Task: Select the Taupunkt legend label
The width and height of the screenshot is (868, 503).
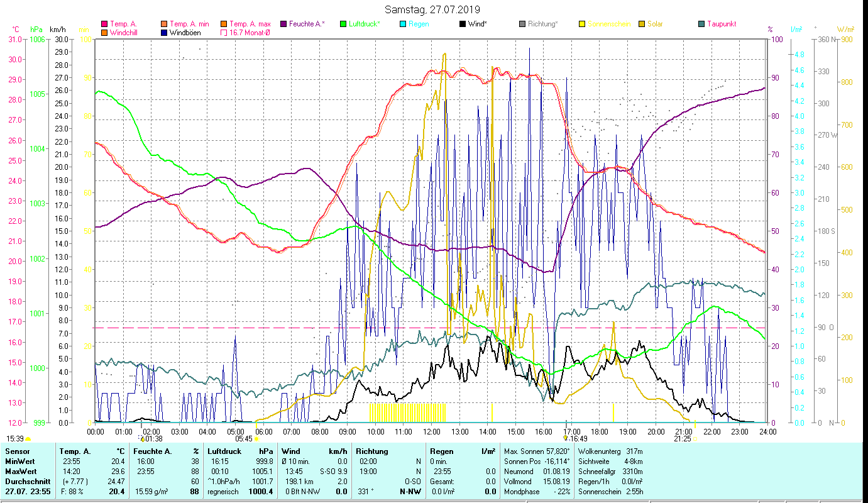Action: click(721, 25)
